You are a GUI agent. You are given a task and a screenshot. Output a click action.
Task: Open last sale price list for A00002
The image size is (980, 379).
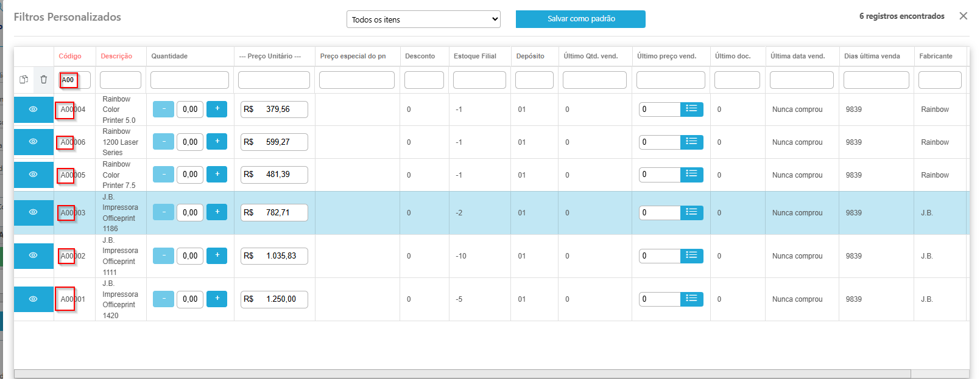point(691,256)
